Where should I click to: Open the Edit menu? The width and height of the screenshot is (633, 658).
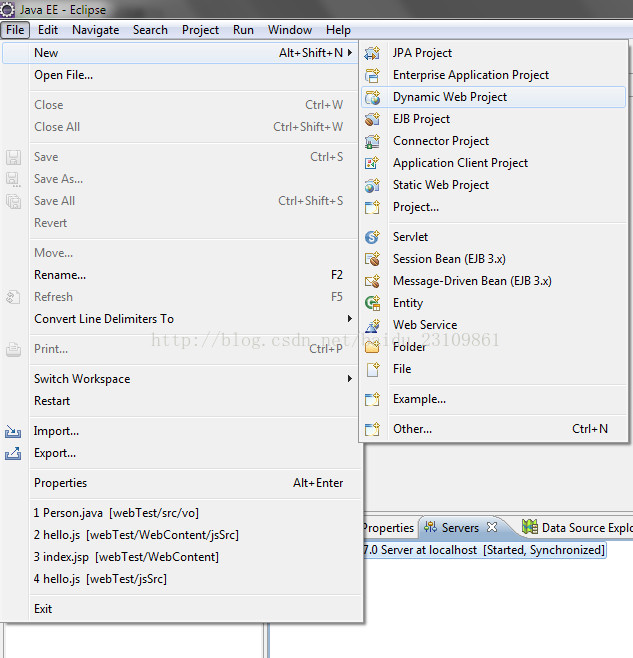tap(48, 30)
